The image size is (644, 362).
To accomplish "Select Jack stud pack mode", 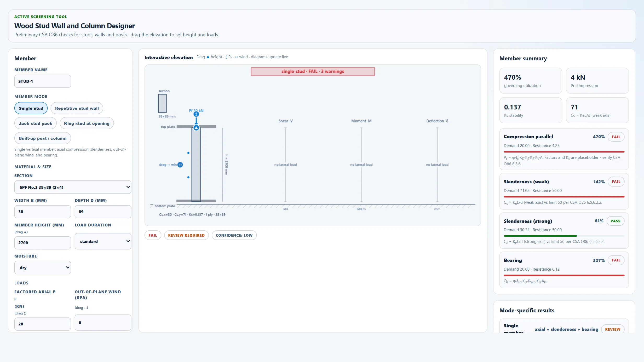I will pyautogui.click(x=35, y=123).
